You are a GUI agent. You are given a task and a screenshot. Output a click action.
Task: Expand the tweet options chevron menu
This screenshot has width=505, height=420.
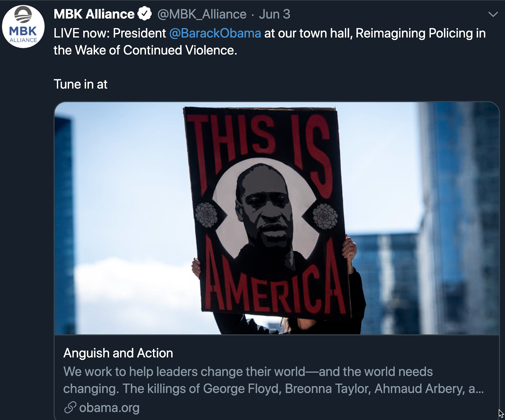coord(493,15)
